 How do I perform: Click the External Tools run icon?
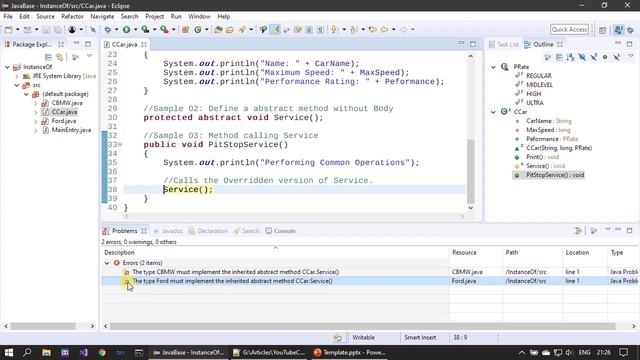pyautogui.click(x=164, y=30)
